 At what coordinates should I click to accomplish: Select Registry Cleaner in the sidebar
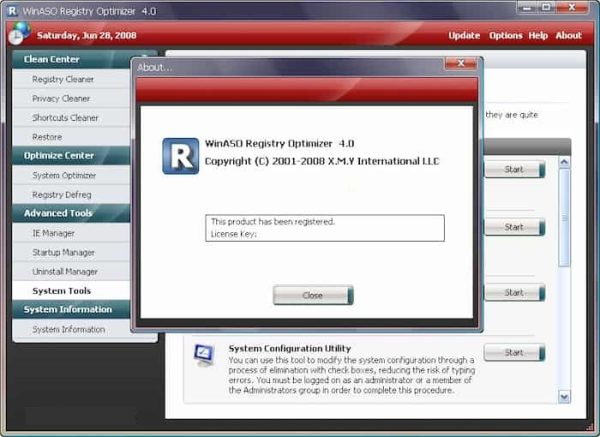click(63, 79)
